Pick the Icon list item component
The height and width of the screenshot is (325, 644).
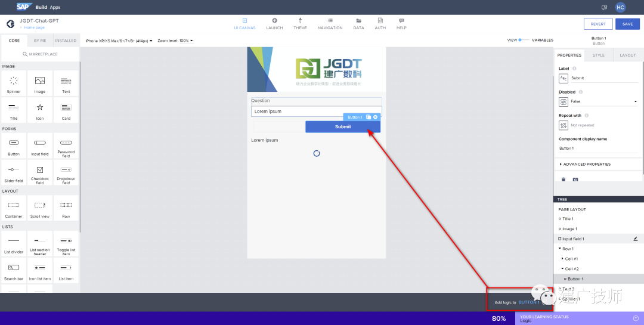(40, 270)
